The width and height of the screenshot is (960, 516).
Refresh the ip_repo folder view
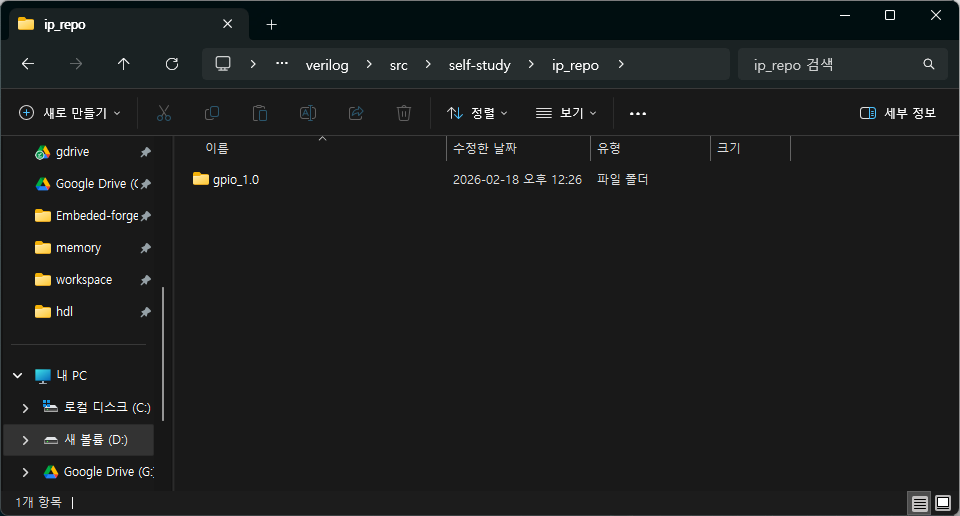tap(172, 64)
